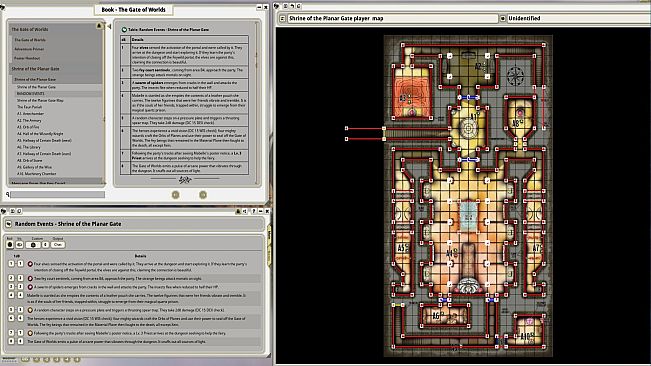Click the map record link icon beside map name

[x=282, y=18]
